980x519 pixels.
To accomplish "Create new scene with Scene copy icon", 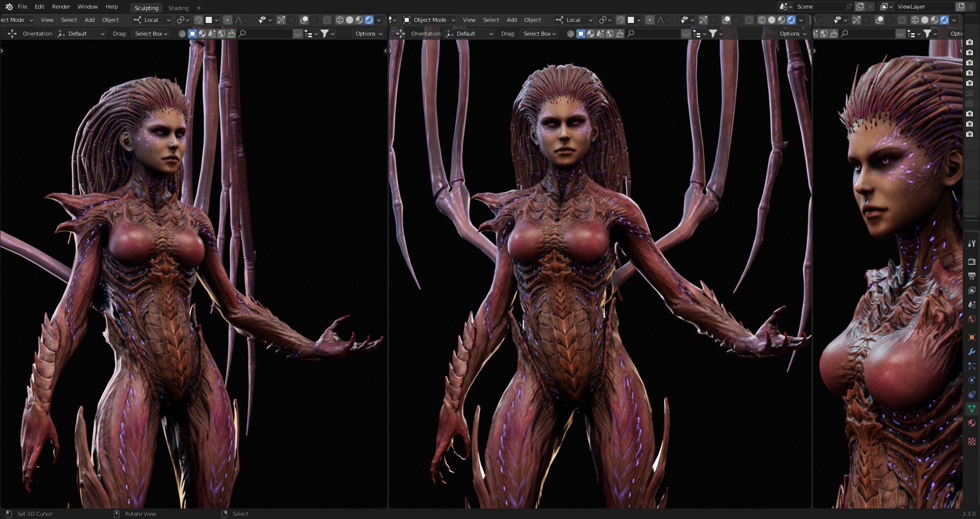I will (x=861, y=7).
